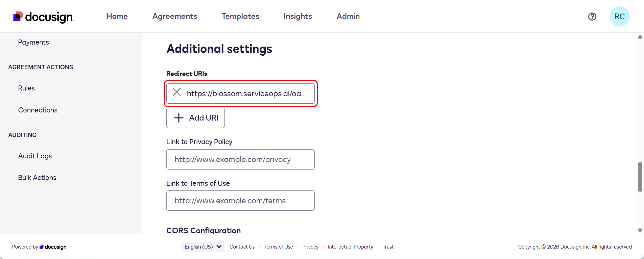Screen dimensions: 644x259
Task: Click the Powered by Docusign footer logo
Action: 53,247
